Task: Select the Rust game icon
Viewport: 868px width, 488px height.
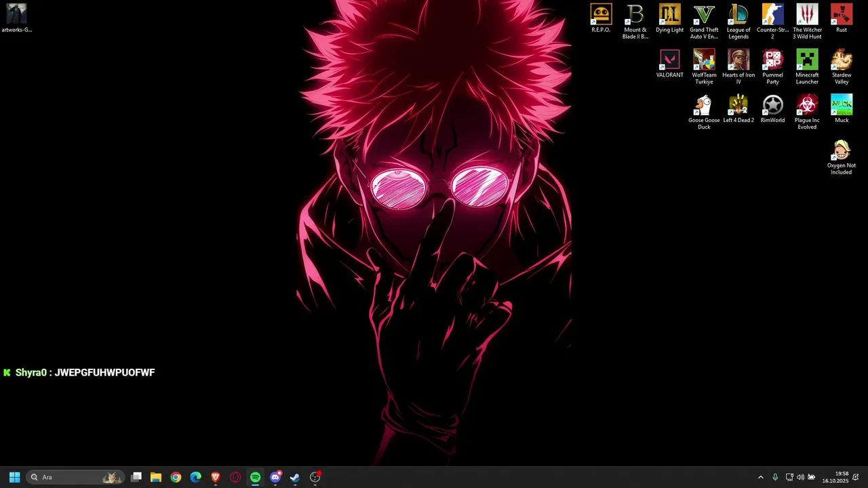Action: pos(842,19)
